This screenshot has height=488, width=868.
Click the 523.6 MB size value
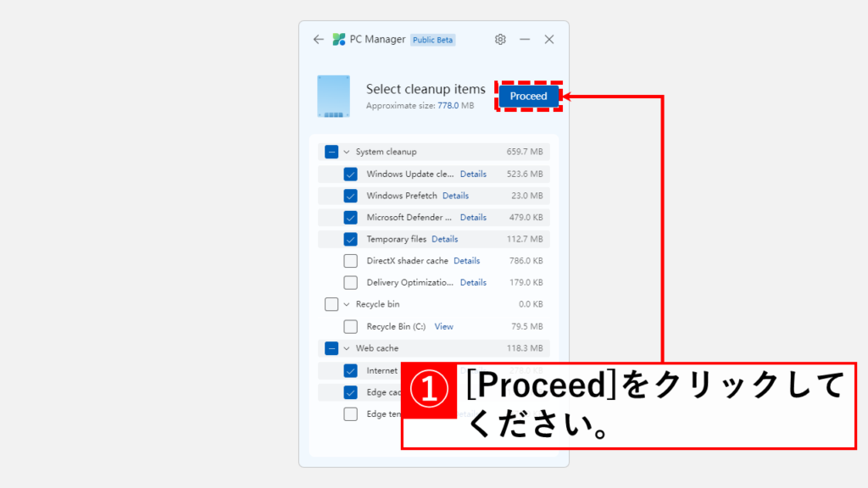(525, 174)
